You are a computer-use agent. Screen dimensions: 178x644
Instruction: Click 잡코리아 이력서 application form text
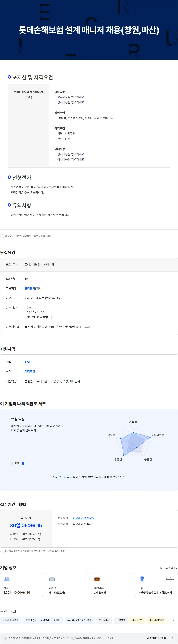point(82,524)
